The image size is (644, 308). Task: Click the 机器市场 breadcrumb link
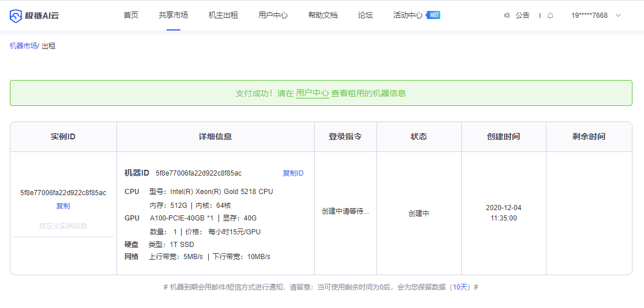coord(23,46)
